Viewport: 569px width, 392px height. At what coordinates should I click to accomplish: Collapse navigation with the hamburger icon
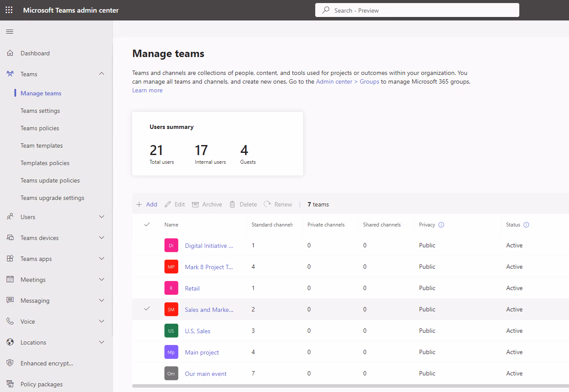tap(10, 31)
